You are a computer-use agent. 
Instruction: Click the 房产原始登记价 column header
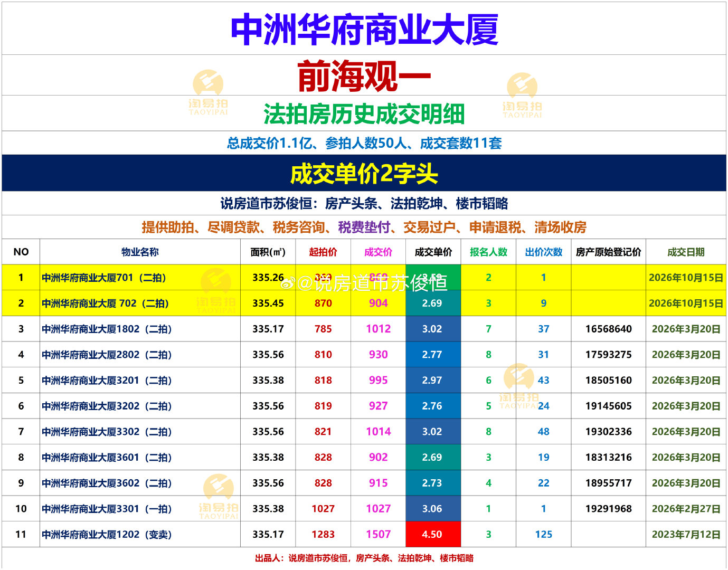pos(609,252)
